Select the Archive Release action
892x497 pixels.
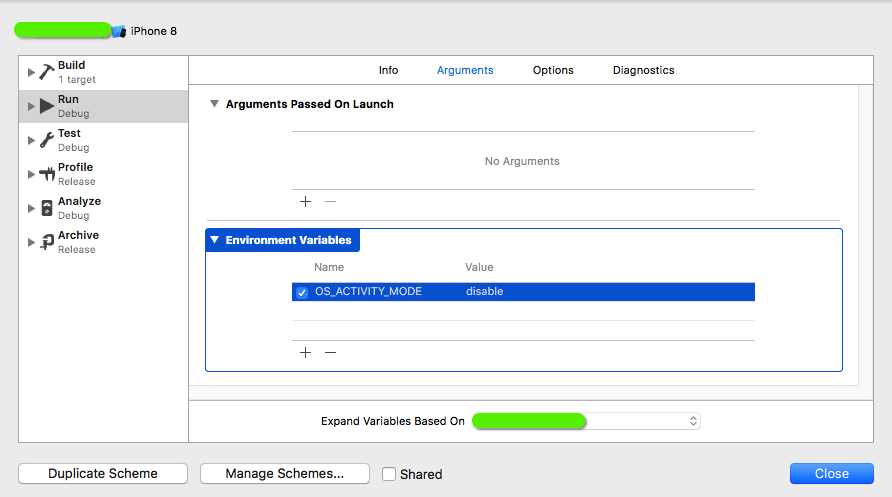(104, 242)
